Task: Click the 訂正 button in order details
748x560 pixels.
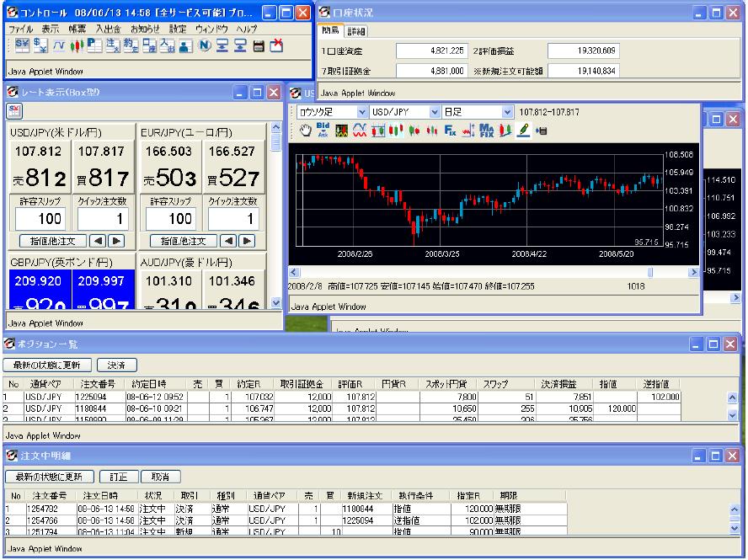Action: click(x=119, y=477)
